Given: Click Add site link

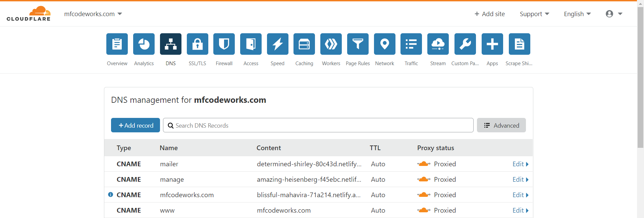Looking at the screenshot, I should tap(490, 14).
